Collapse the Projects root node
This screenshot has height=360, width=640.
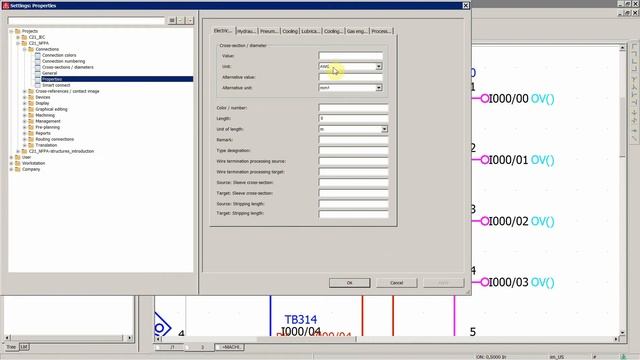(11, 31)
